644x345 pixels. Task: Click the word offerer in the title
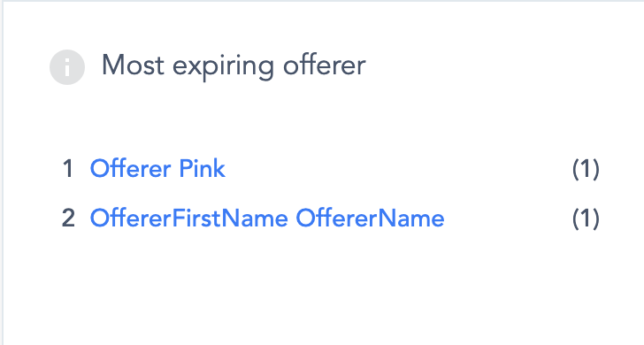(325, 65)
